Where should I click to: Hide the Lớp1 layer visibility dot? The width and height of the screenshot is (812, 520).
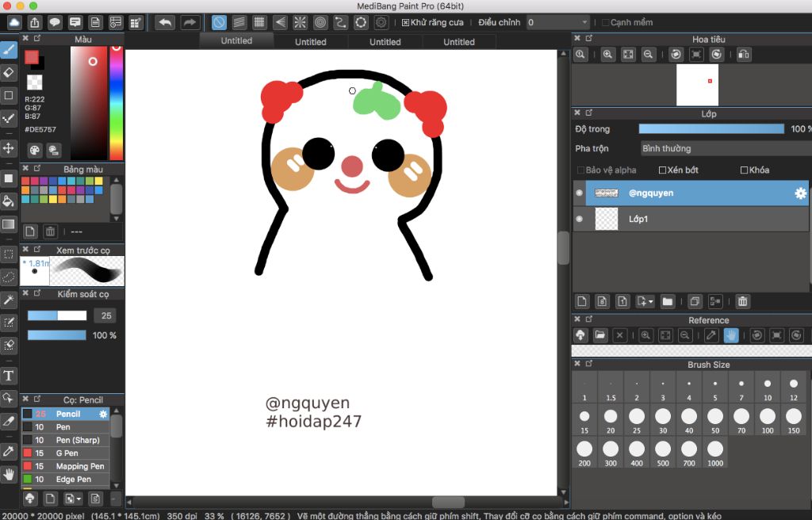(579, 219)
